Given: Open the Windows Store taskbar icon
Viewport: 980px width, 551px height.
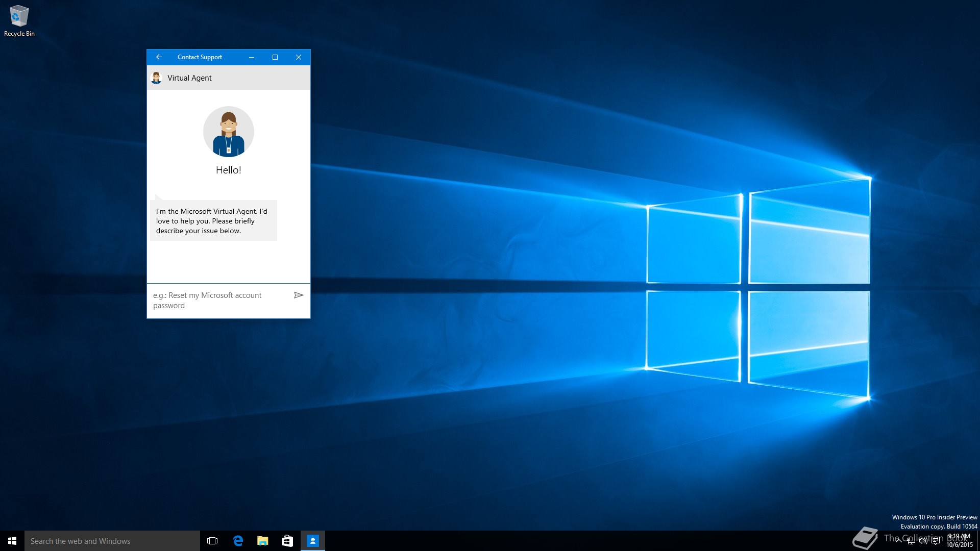Looking at the screenshot, I should pos(288,541).
